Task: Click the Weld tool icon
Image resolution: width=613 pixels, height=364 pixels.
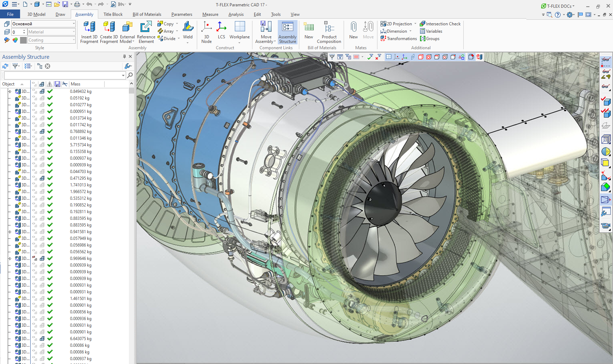Action: [x=188, y=27]
